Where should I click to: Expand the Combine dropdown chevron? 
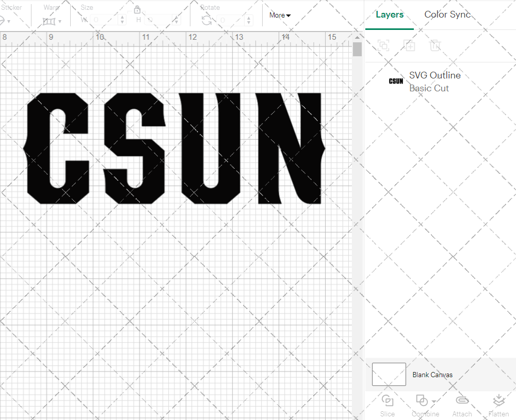(432, 401)
